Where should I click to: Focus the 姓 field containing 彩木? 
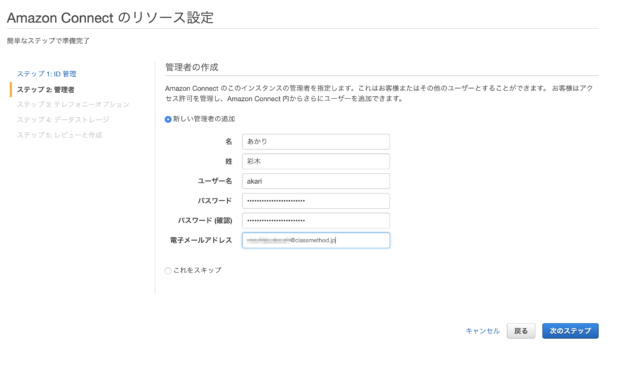coord(316,161)
